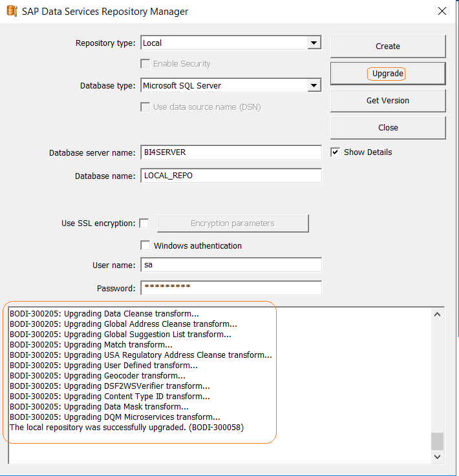
Task: Click the successfully upgraded message BODI-300058
Action: pyautogui.click(x=127, y=427)
